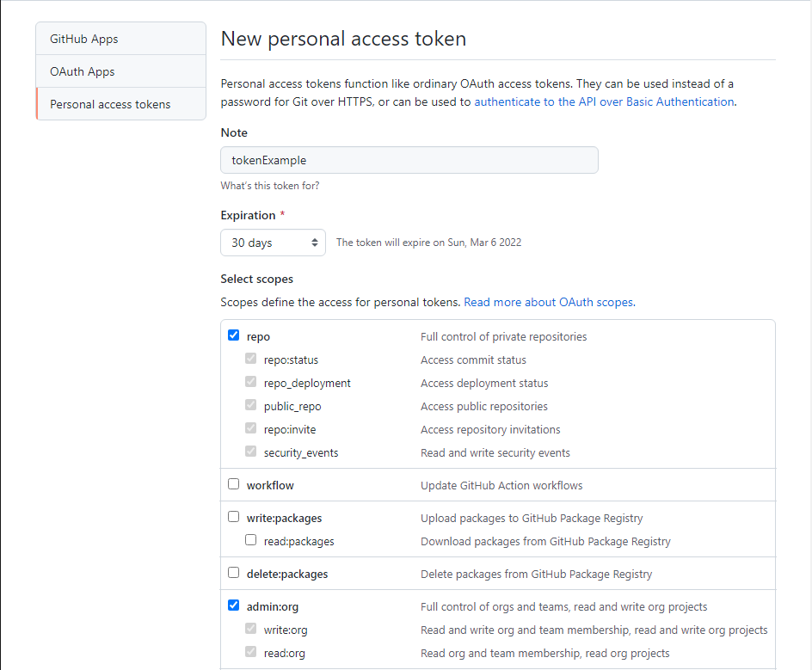
Task: Open OAuth Apps in the sidebar
Action: tap(120, 71)
